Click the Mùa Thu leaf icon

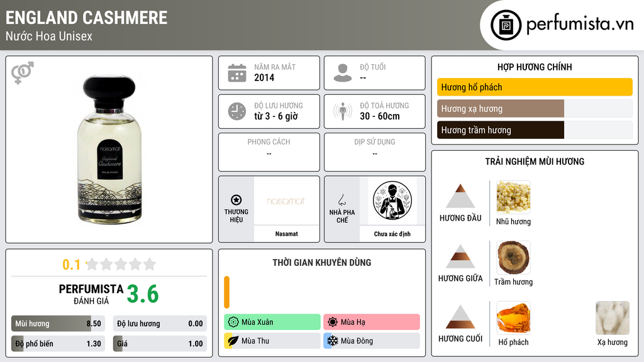point(233,341)
